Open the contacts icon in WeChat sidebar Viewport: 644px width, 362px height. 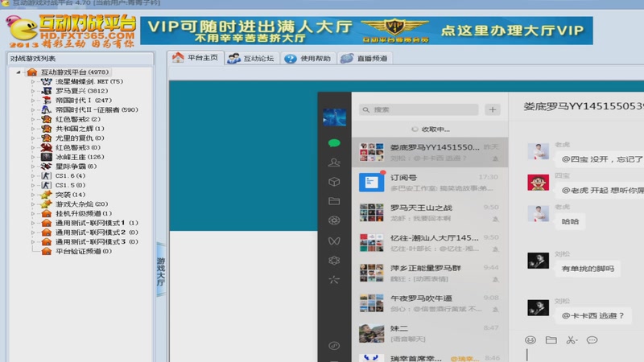pos(334,162)
